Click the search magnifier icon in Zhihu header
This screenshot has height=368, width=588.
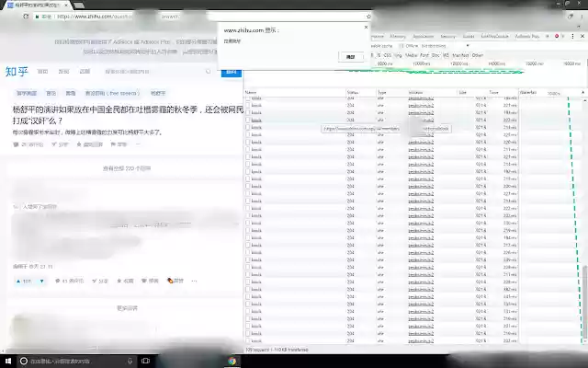pos(209,72)
